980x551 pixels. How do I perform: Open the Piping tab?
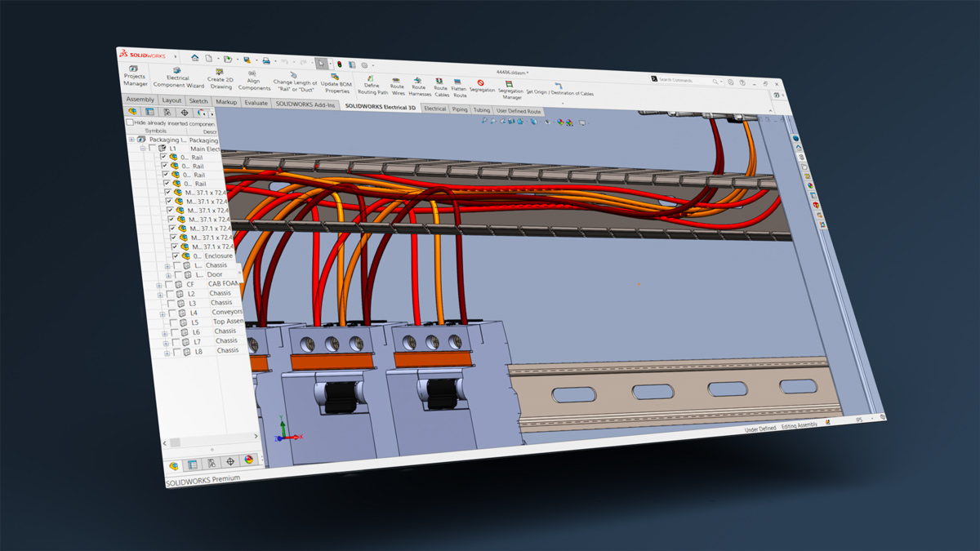pyautogui.click(x=460, y=109)
